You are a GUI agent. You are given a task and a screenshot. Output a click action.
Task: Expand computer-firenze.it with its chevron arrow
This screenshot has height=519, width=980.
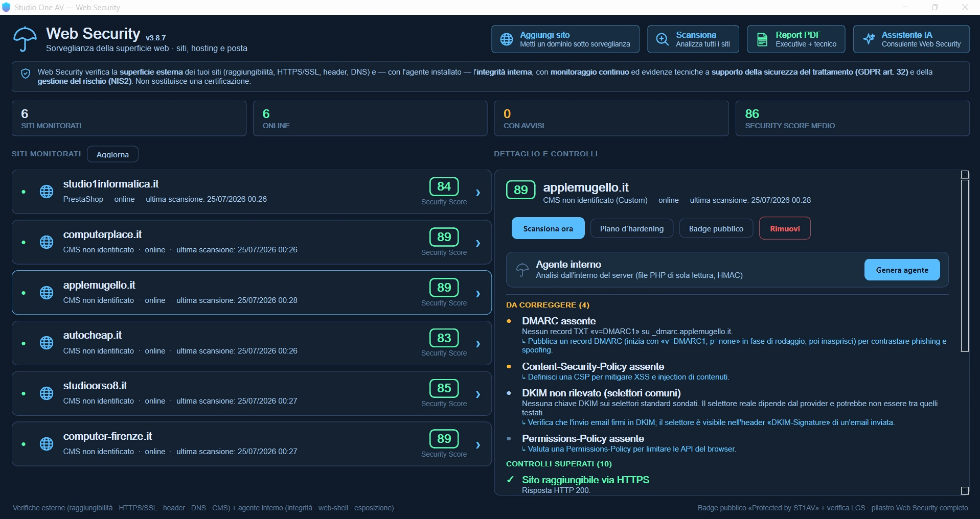(x=478, y=445)
